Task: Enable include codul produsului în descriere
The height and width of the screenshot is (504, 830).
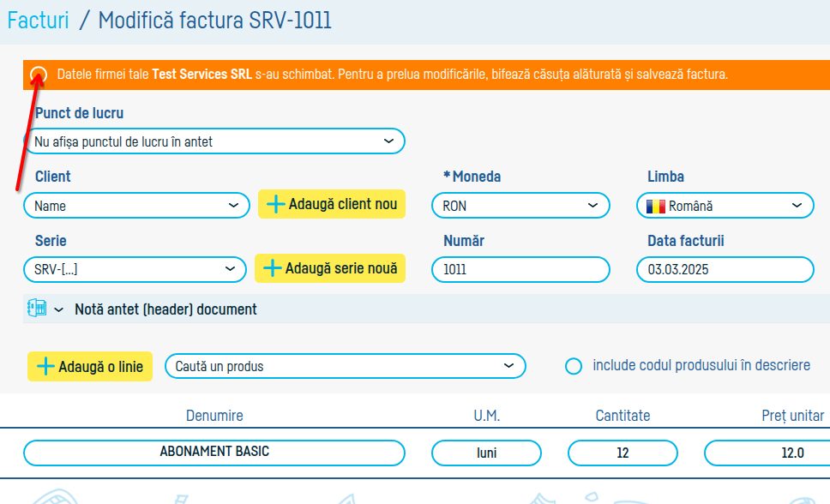Action: [x=574, y=366]
